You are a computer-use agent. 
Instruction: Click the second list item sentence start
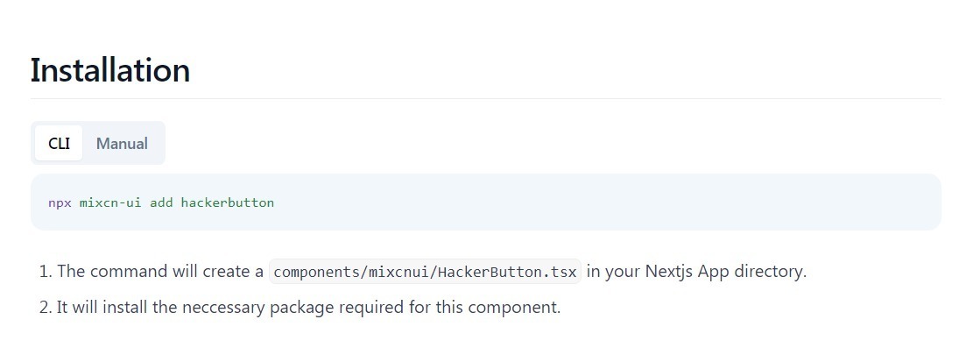[x=63, y=308]
